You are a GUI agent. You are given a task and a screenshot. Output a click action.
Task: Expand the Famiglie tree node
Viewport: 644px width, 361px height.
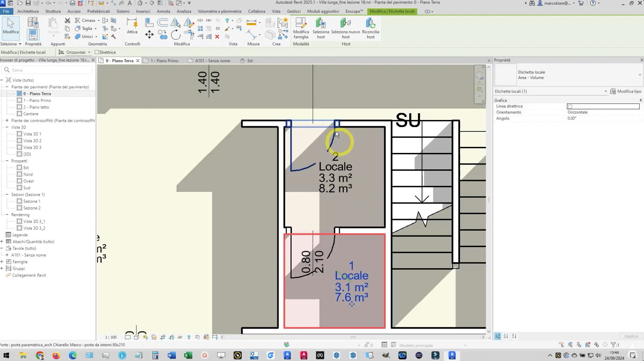2,262
